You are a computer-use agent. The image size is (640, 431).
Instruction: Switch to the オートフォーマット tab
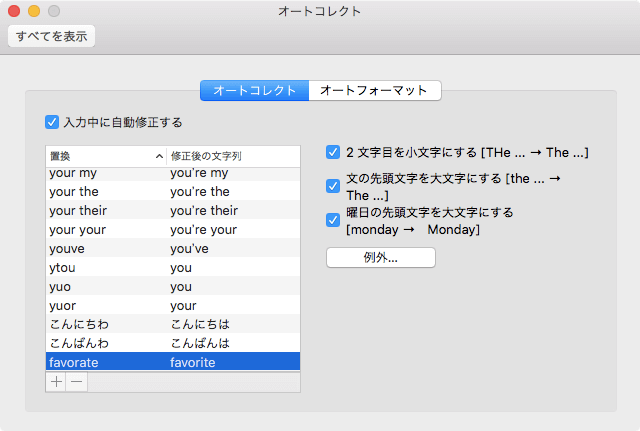coord(374,90)
